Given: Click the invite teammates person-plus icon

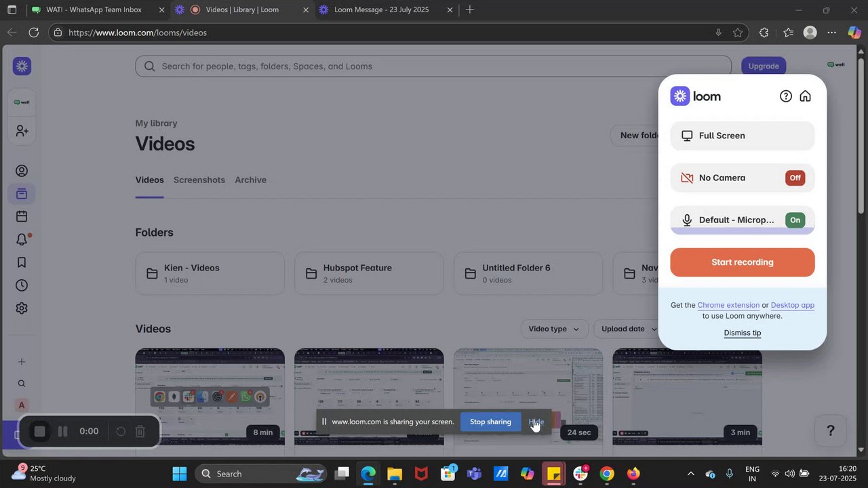Looking at the screenshot, I should (22, 131).
